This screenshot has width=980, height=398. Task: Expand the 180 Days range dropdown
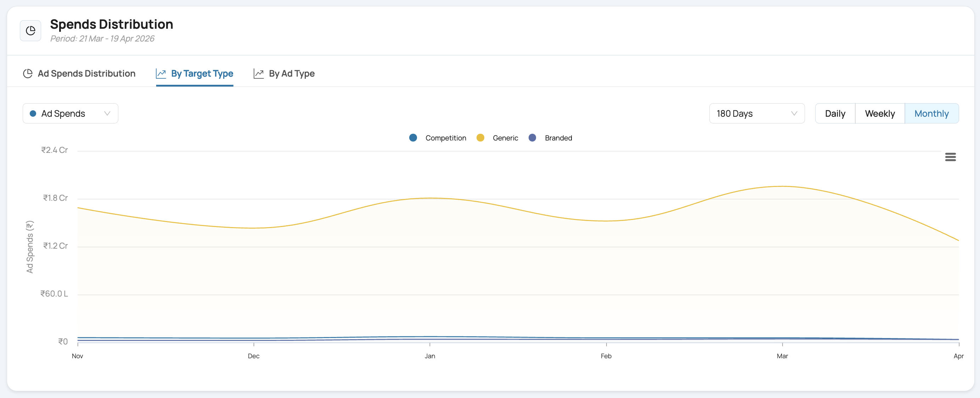pyautogui.click(x=757, y=114)
